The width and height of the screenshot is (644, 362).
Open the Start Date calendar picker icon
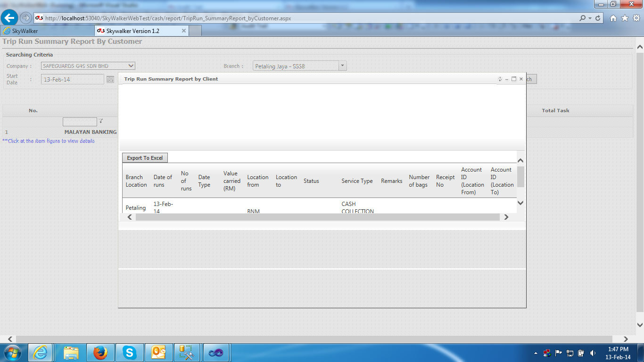click(110, 79)
